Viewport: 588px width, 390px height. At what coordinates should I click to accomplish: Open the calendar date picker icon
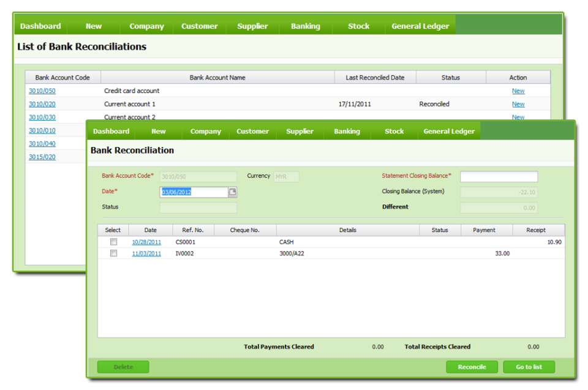coord(233,192)
